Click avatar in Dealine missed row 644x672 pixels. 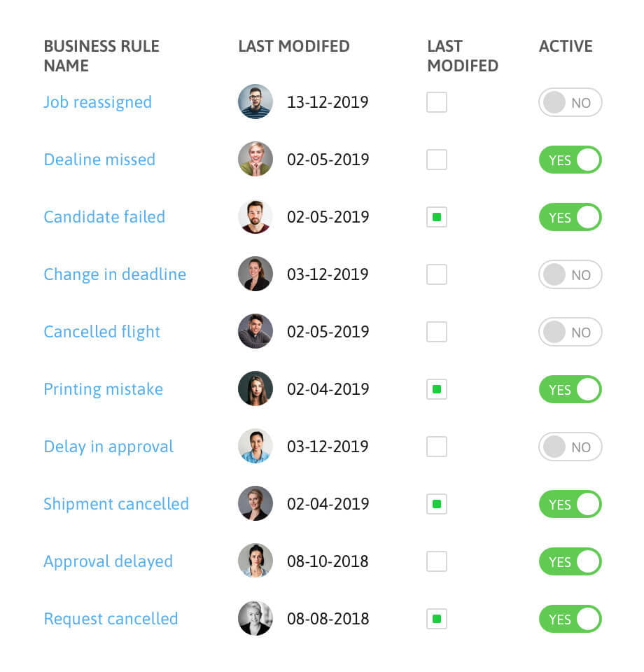pyautogui.click(x=255, y=160)
